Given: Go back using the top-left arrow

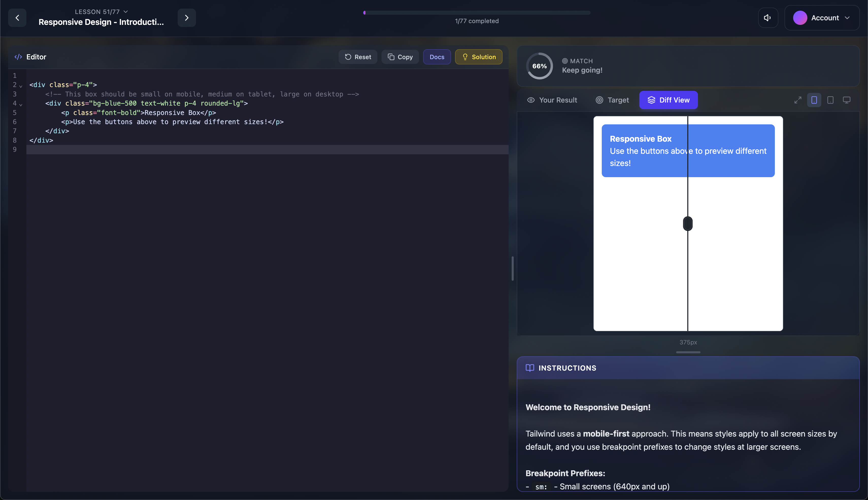Looking at the screenshot, I should 17,18.
